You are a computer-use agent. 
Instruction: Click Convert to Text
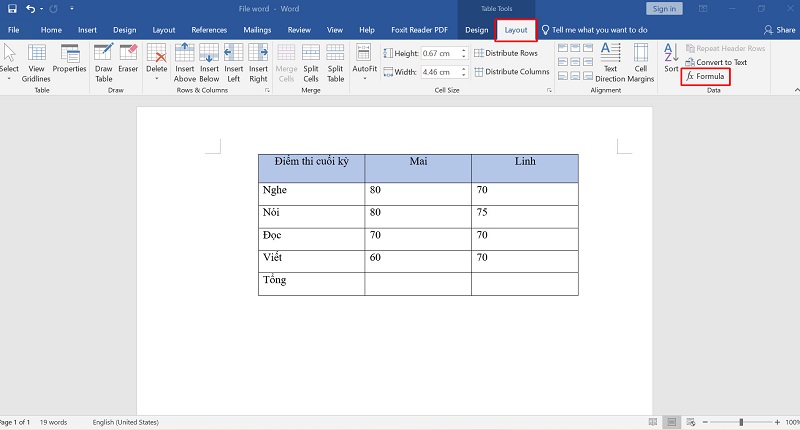[716, 62]
